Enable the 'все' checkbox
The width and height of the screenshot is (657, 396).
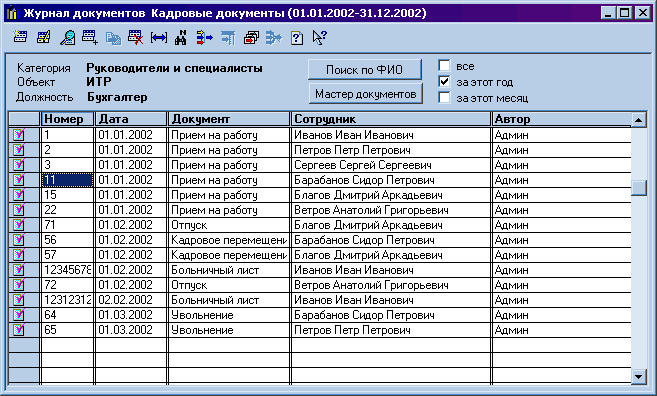point(444,66)
